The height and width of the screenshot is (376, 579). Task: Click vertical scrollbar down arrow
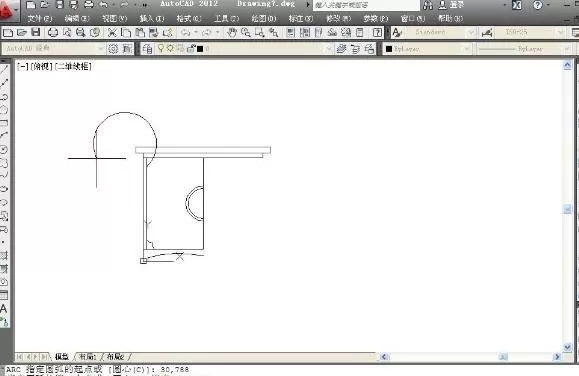click(567, 347)
